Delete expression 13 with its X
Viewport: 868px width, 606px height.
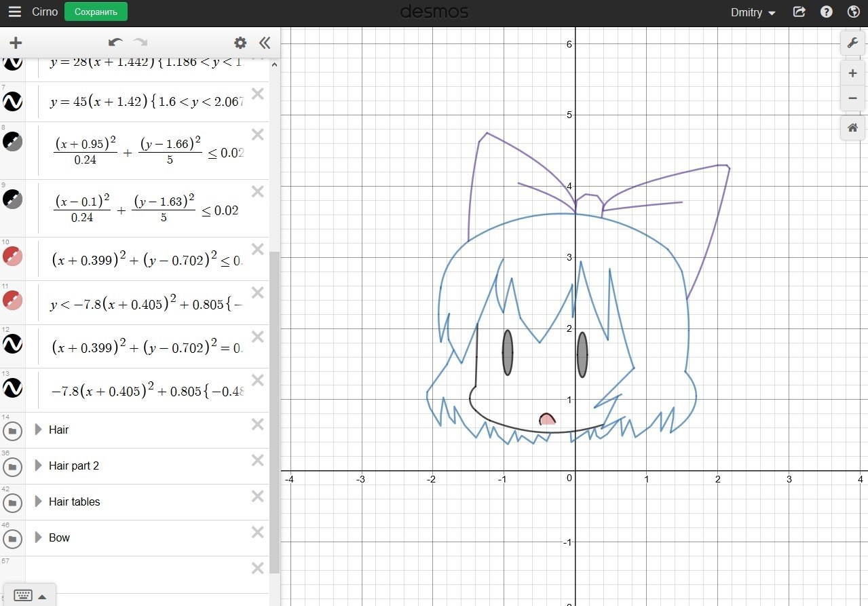[258, 381]
